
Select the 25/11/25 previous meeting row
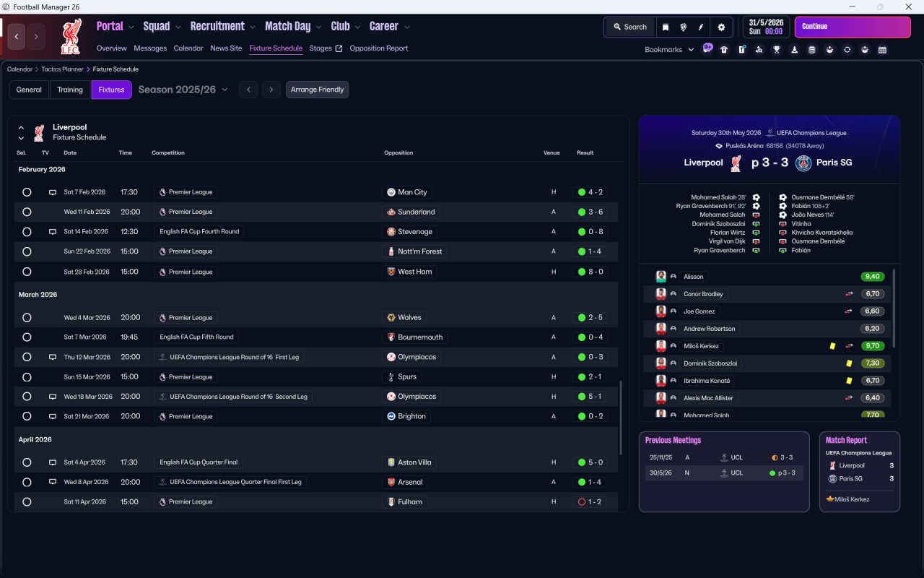(723, 457)
